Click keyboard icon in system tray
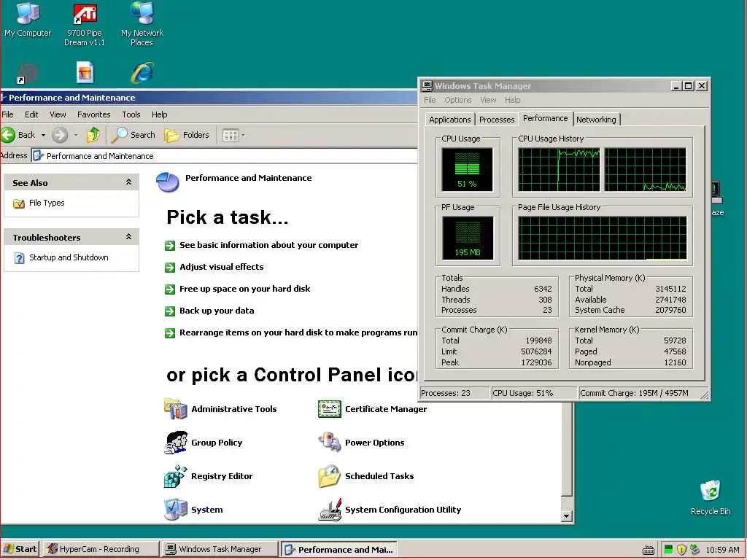 click(649, 550)
